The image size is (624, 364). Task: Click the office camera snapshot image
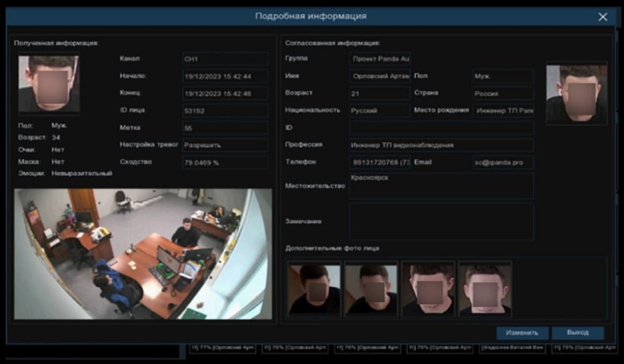144,254
